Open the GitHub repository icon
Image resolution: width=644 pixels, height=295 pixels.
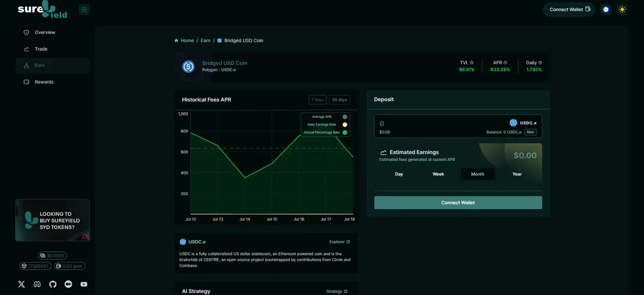[x=53, y=284]
